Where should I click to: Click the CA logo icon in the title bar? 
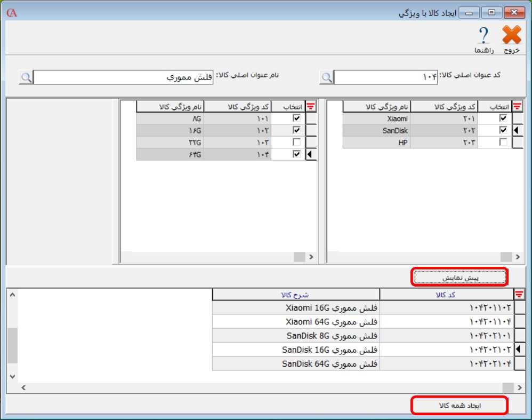[12, 13]
